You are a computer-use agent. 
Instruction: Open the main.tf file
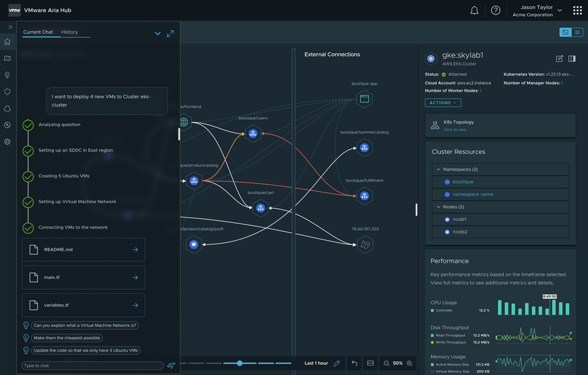tap(83, 277)
